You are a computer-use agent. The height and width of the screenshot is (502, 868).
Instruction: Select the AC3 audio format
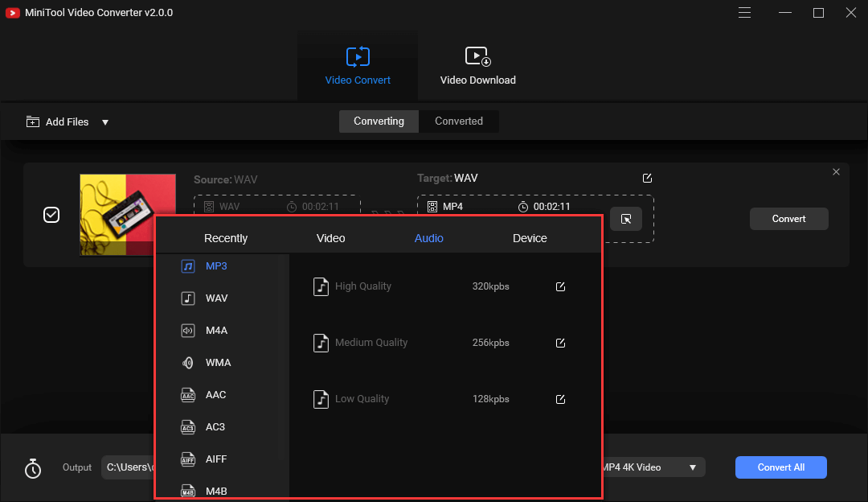coord(215,426)
